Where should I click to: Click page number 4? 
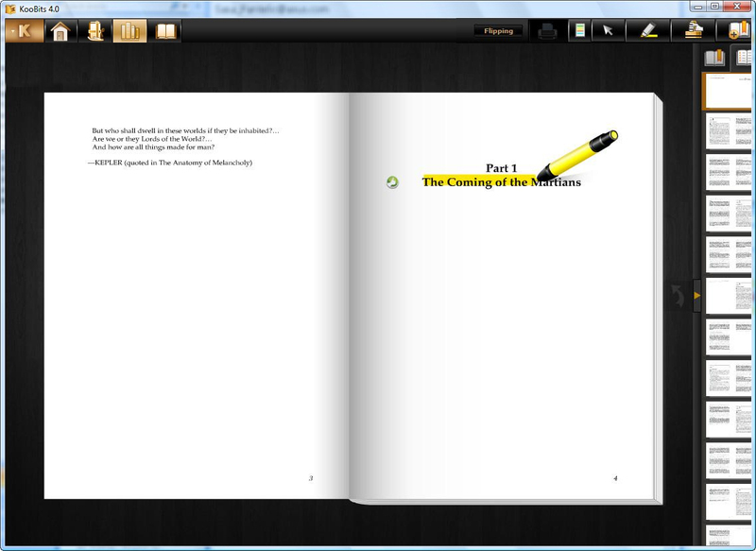tap(615, 478)
